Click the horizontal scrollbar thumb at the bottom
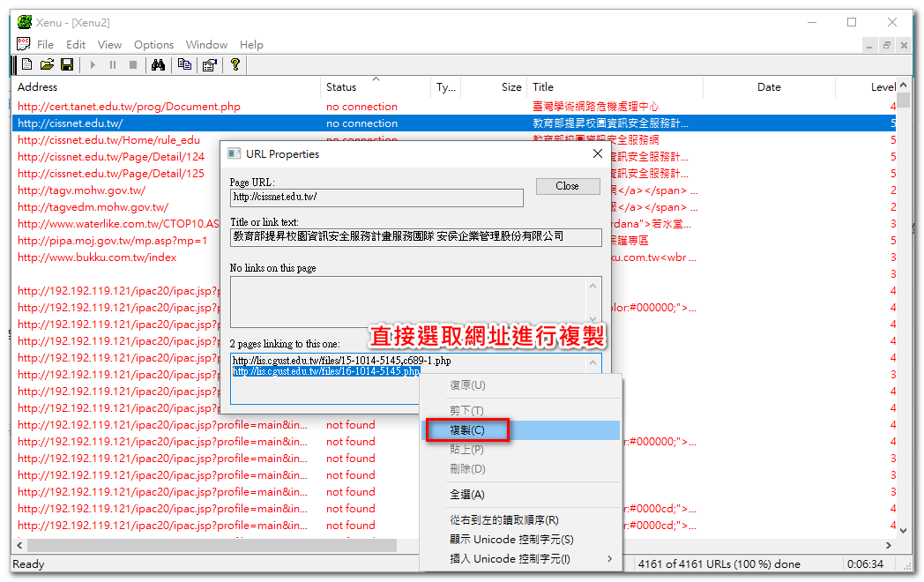 212,546
